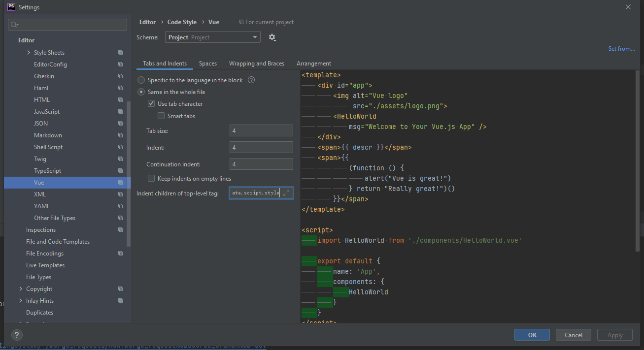644x350 pixels.
Task: Click project-level icon beside YAML
Action: (x=120, y=206)
